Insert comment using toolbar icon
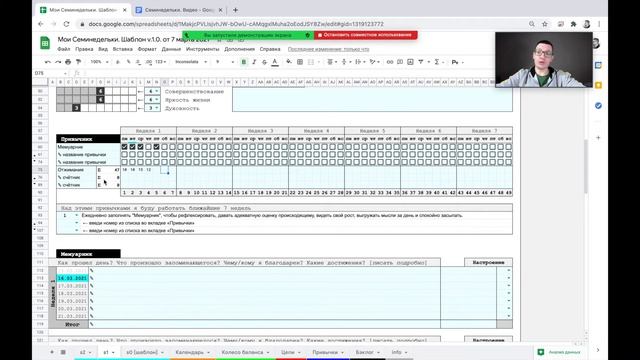The image size is (640, 360). click(x=400, y=62)
